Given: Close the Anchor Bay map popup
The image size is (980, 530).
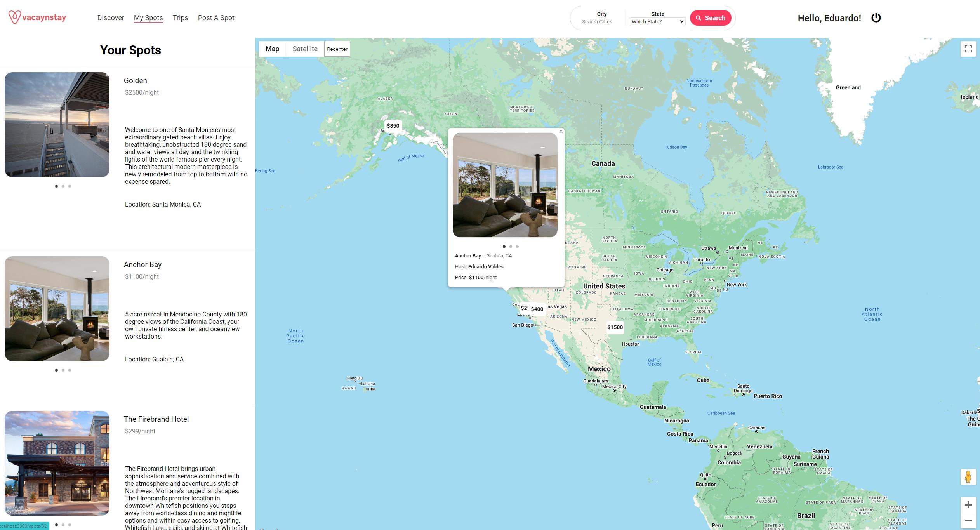Looking at the screenshot, I should tap(561, 132).
